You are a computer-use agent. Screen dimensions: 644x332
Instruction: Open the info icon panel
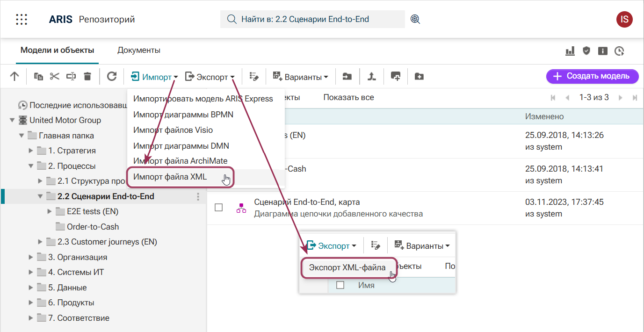603,51
